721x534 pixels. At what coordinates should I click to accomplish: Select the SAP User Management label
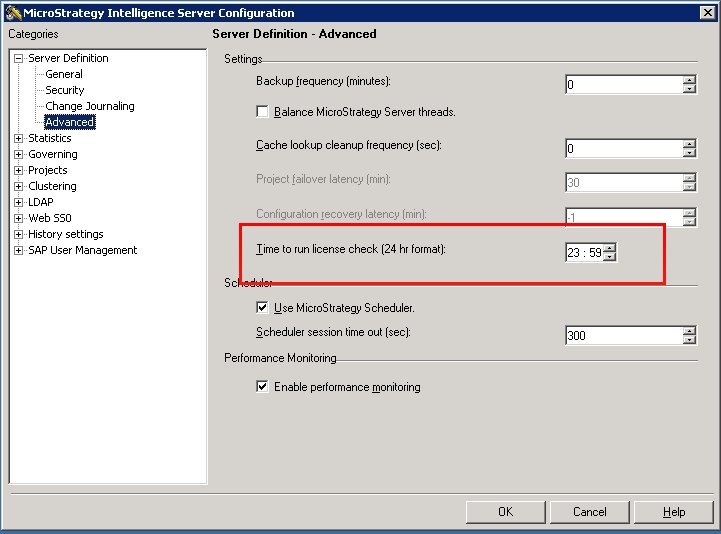tap(83, 250)
